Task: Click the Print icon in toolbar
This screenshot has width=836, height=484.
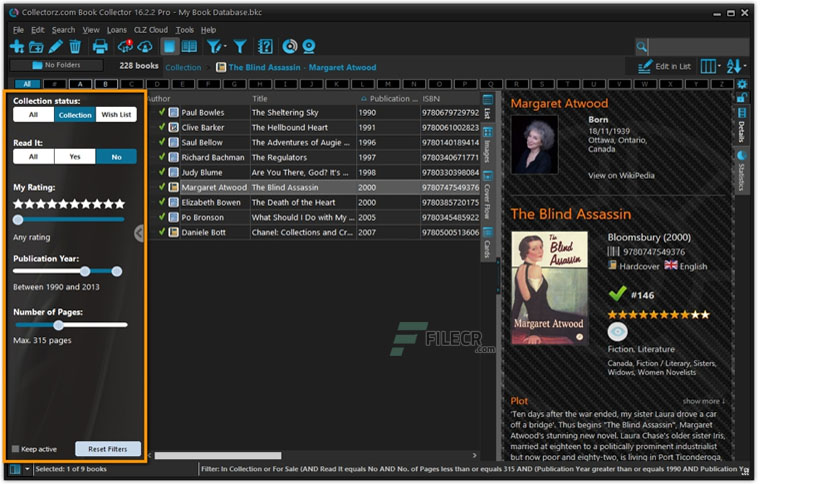Action: [100, 47]
